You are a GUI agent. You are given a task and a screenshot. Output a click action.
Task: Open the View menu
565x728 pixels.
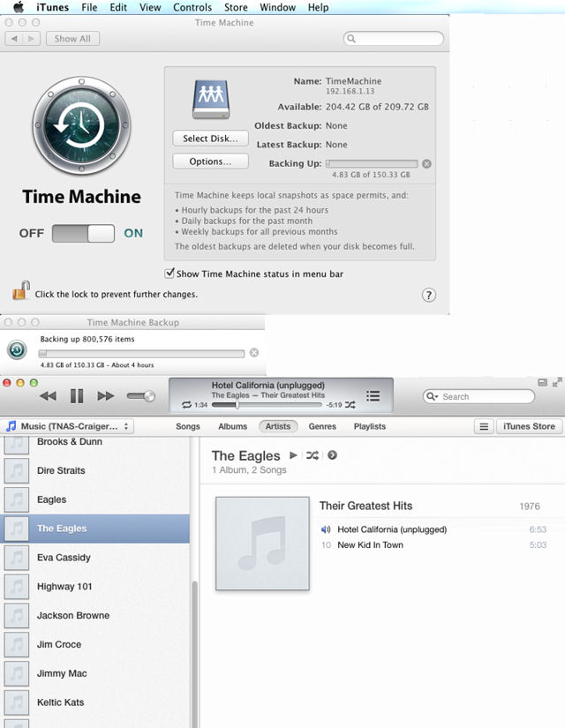coord(150,7)
